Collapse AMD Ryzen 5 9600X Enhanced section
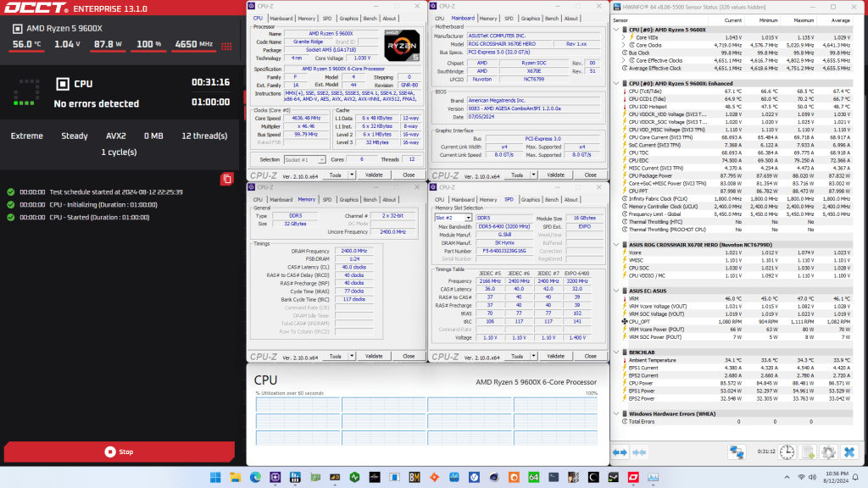 (x=617, y=84)
